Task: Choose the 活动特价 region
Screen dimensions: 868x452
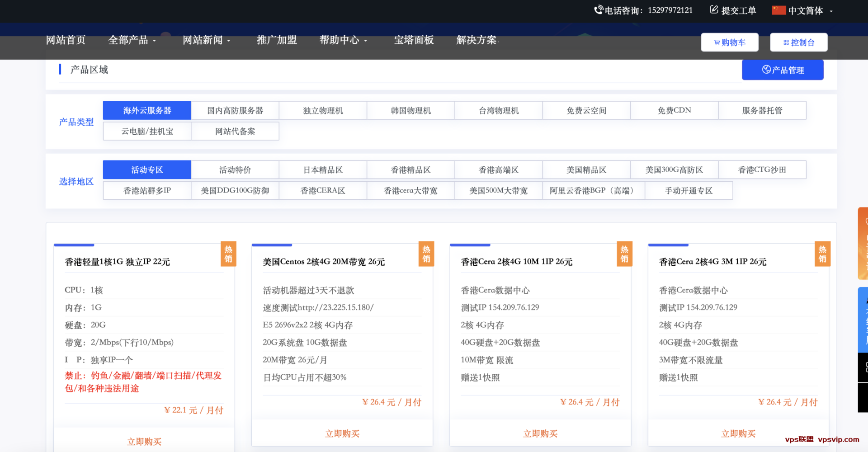Action: (x=235, y=169)
